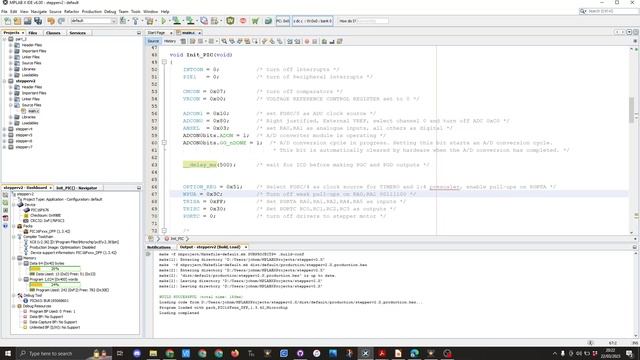Open the Refactor menu

71,11
